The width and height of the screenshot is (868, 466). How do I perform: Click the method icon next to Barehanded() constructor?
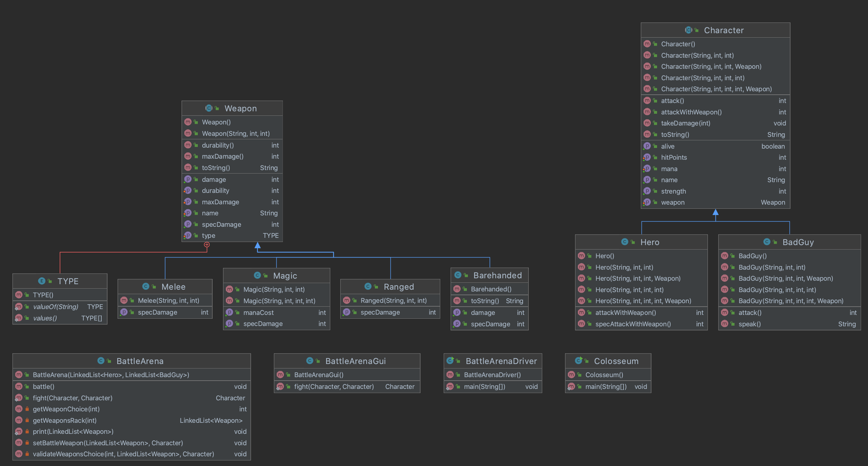point(457,289)
